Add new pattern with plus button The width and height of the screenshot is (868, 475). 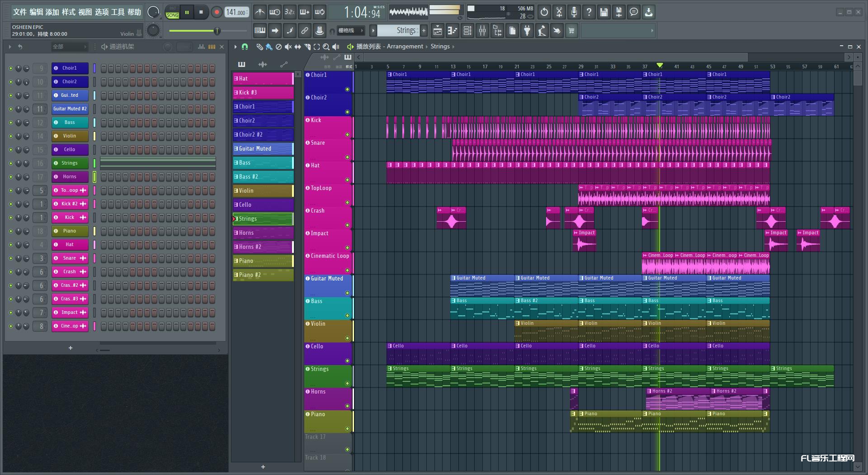click(x=424, y=31)
